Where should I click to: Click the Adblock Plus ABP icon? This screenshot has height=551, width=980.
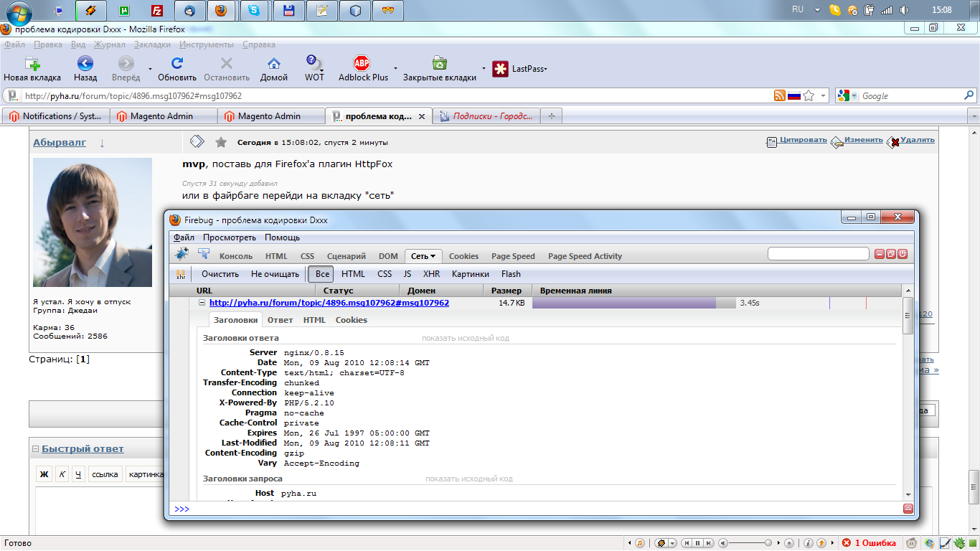[362, 63]
